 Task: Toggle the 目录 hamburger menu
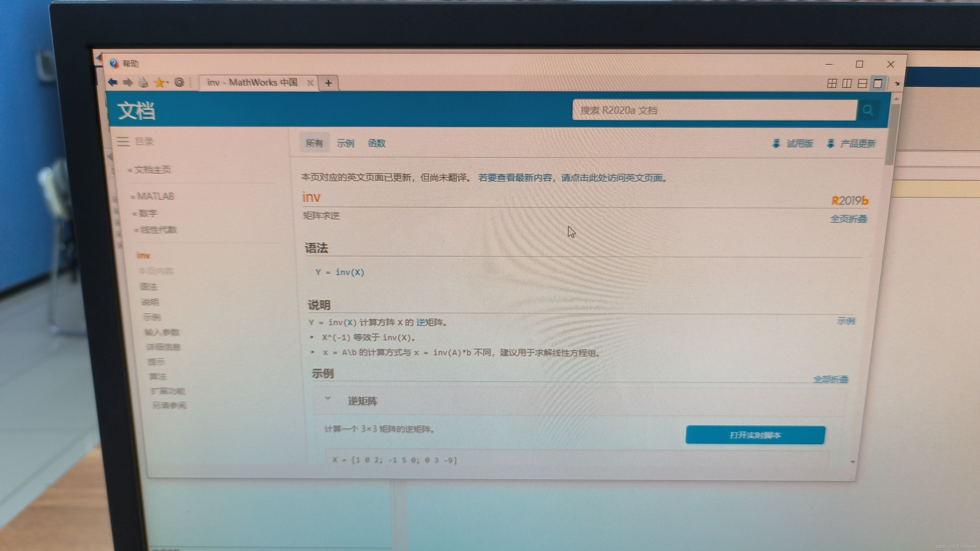(123, 142)
